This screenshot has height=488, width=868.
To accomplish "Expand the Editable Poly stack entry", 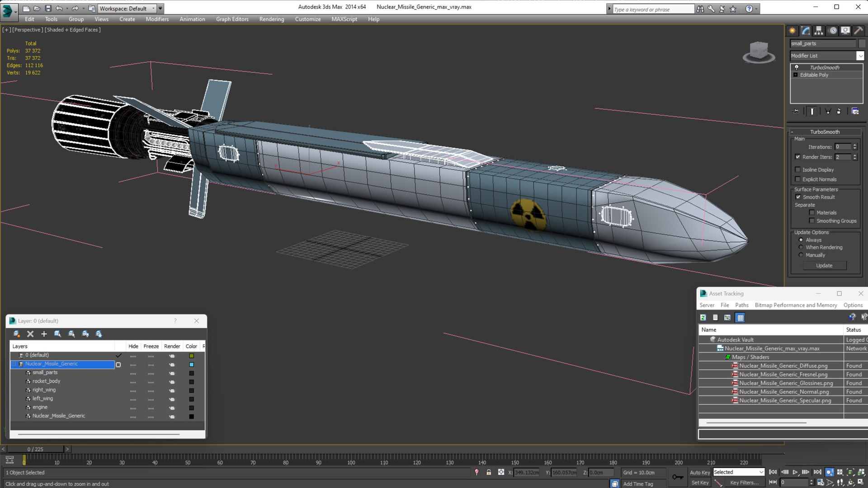I will pos(796,75).
